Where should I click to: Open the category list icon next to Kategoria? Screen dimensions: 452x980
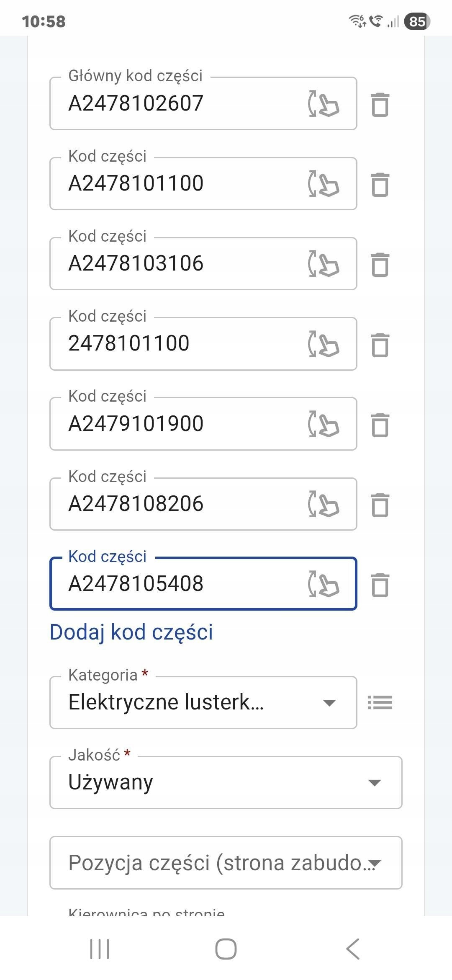380,703
